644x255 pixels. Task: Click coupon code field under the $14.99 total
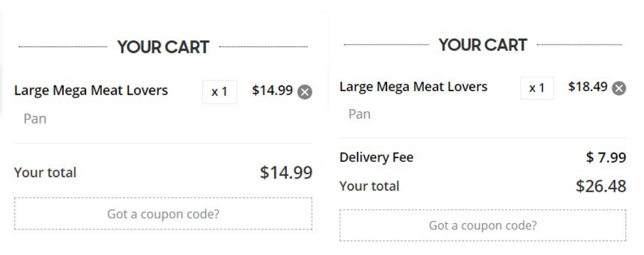click(x=163, y=214)
